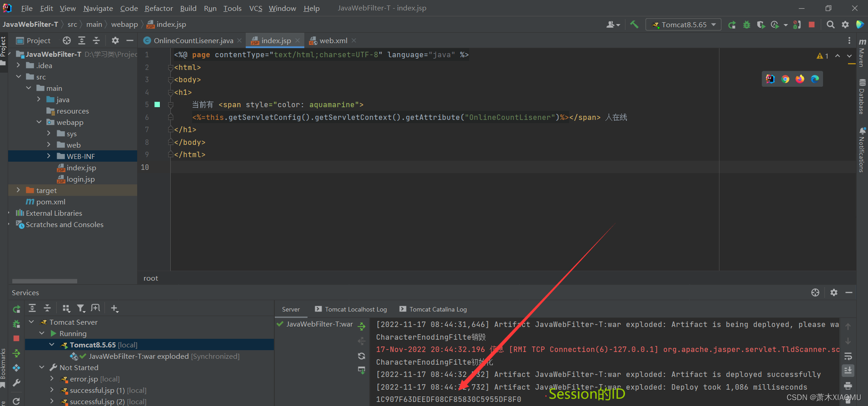Screen dimensions: 868x406
Task: Click webapp in the breadcrumb path
Action: 124,24
